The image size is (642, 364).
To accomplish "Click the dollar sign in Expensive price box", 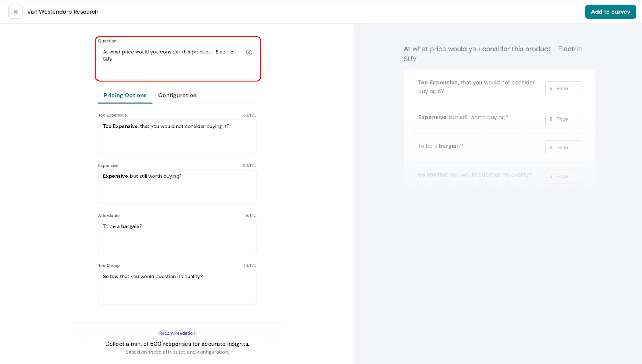I will 551,119.
